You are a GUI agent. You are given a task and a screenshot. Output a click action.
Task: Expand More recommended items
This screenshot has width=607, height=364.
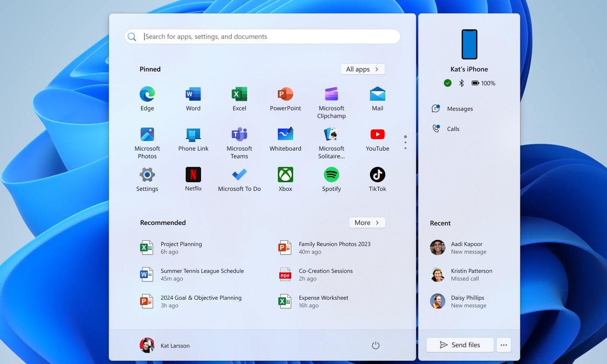click(367, 223)
